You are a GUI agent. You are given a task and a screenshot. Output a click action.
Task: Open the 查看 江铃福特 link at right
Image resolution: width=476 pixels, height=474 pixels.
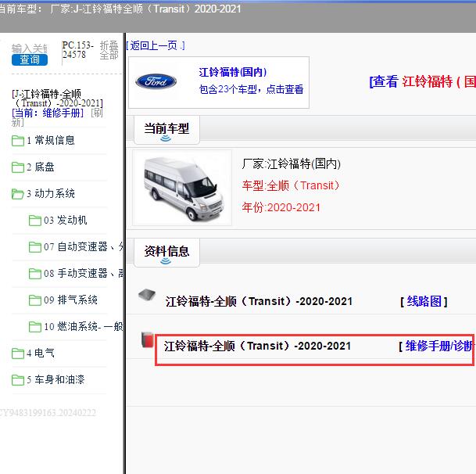tap(422, 81)
